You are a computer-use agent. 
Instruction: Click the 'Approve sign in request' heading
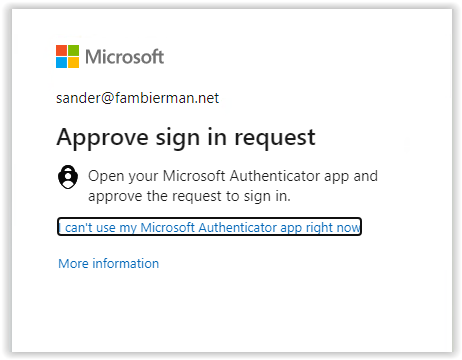pyautogui.click(x=186, y=138)
